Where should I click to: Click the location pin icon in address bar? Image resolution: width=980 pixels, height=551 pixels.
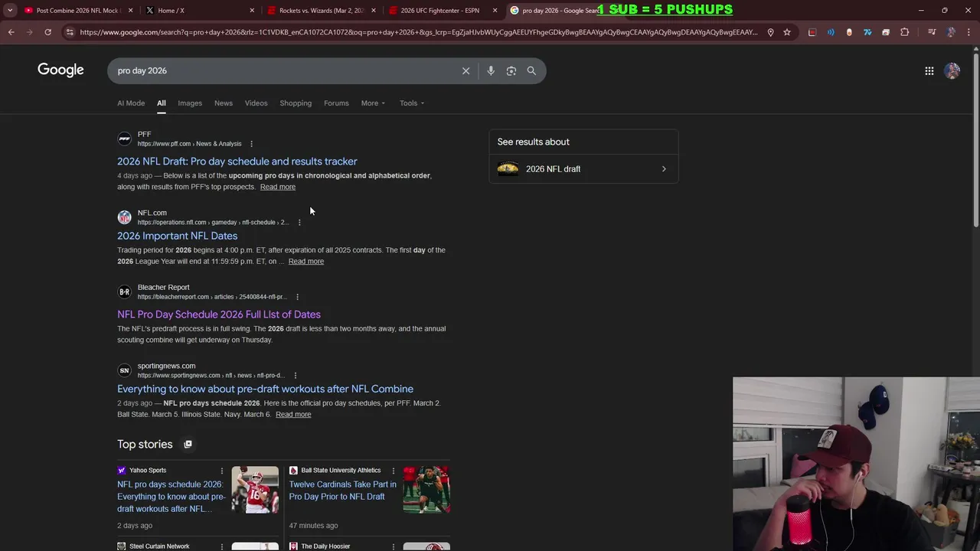click(x=770, y=32)
